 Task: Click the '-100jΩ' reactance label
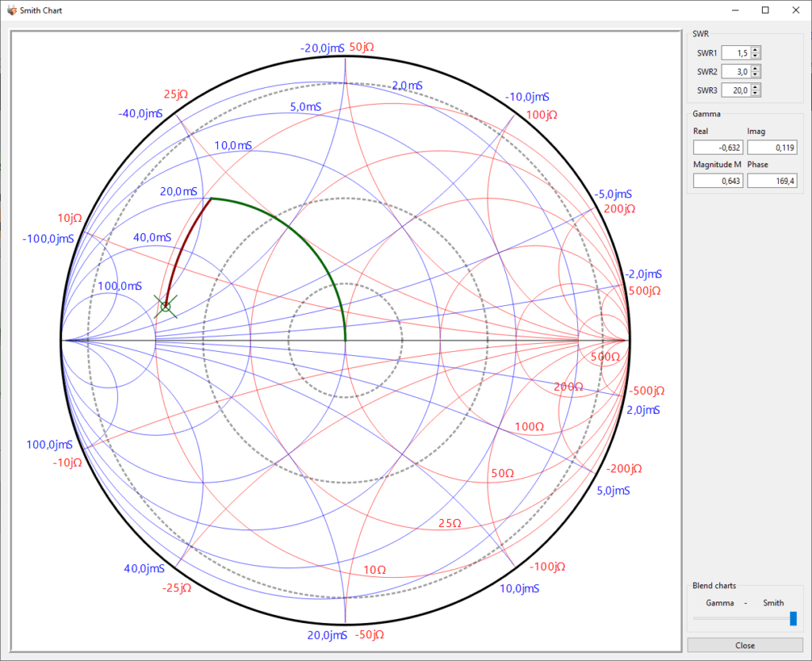click(547, 567)
